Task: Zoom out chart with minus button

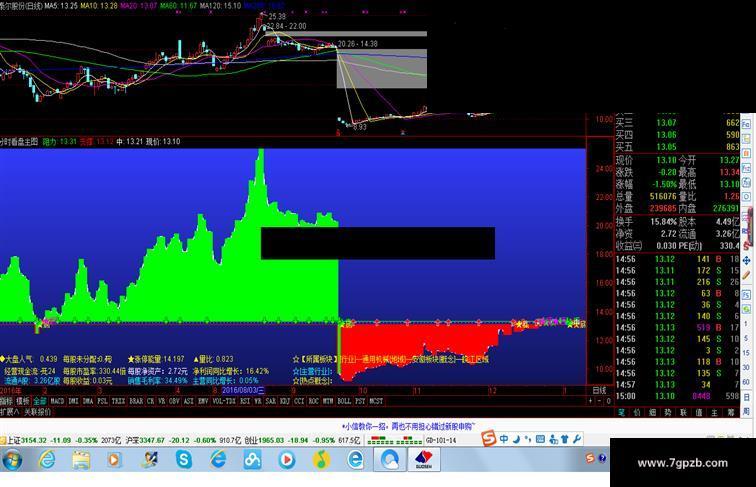Action: click(x=599, y=401)
